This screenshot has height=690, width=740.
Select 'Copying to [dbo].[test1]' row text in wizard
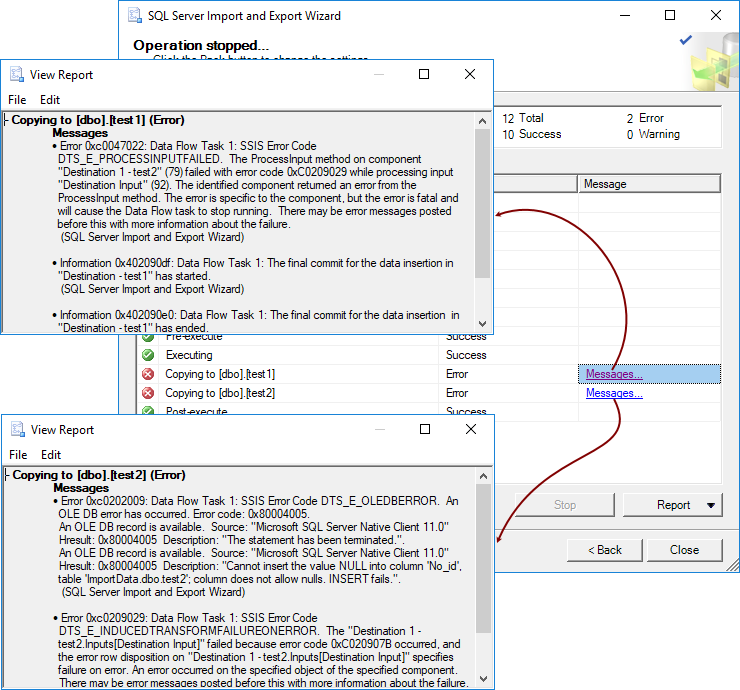point(220,374)
